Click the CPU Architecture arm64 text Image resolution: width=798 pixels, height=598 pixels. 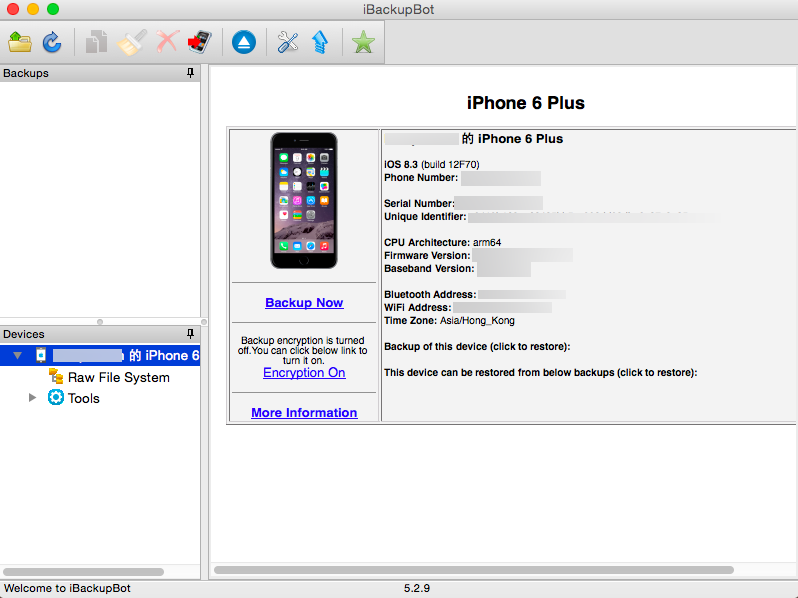pos(442,243)
